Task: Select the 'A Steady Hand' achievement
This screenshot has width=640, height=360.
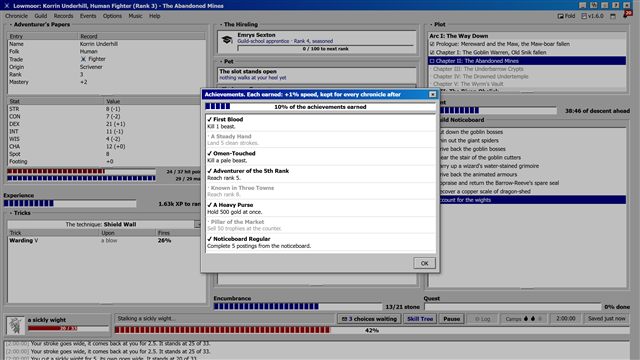Action: (x=320, y=140)
